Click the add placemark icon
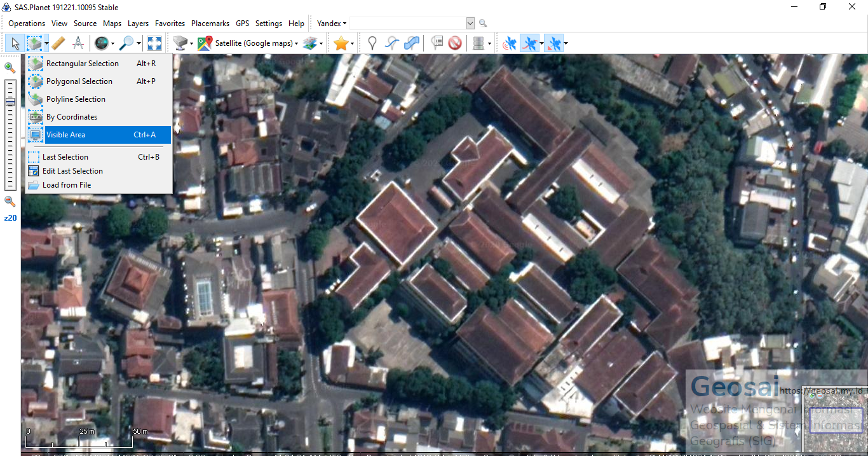The width and height of the screenshot is (868, 456). pyautogui.click(x=372, y=43)
